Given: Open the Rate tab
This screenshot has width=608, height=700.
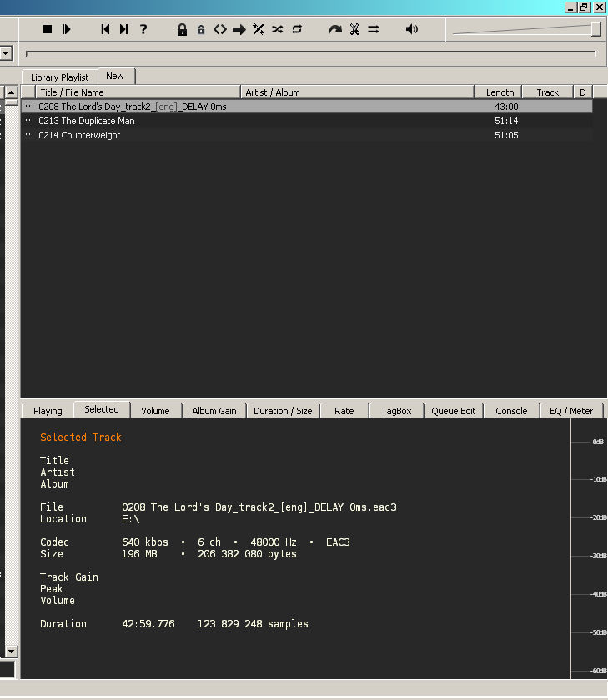Looking at the screenshot, I should point(344,411).
